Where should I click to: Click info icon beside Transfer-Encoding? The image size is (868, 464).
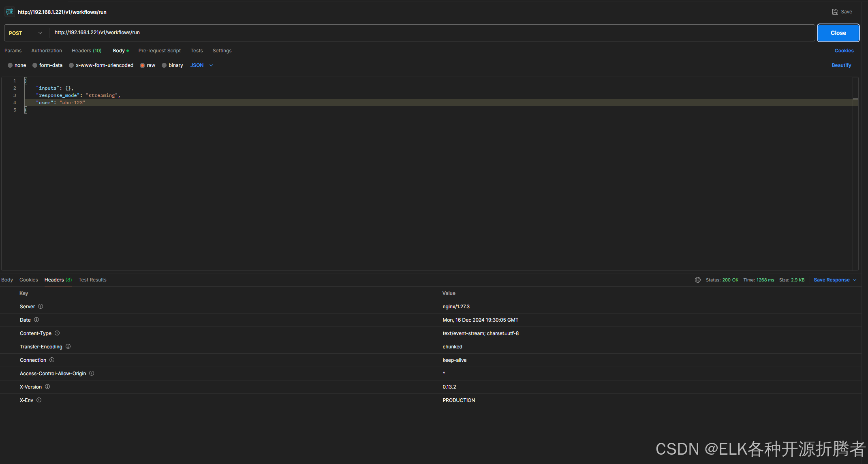[68, 346]
